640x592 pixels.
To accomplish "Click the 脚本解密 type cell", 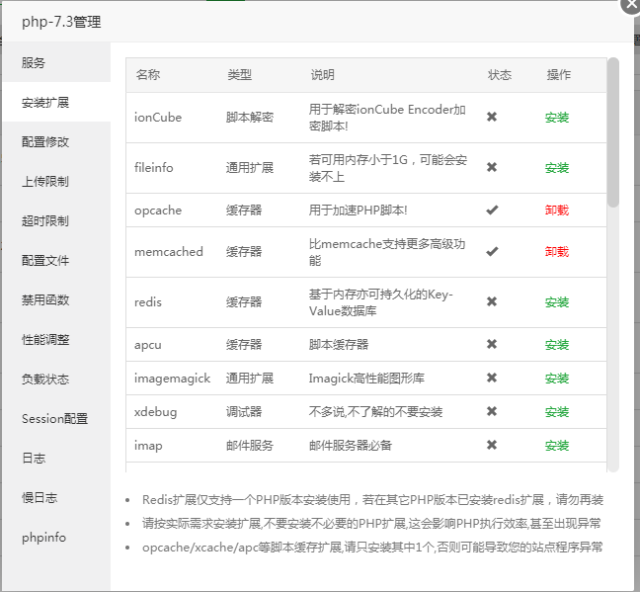I will tap(250, 118).
